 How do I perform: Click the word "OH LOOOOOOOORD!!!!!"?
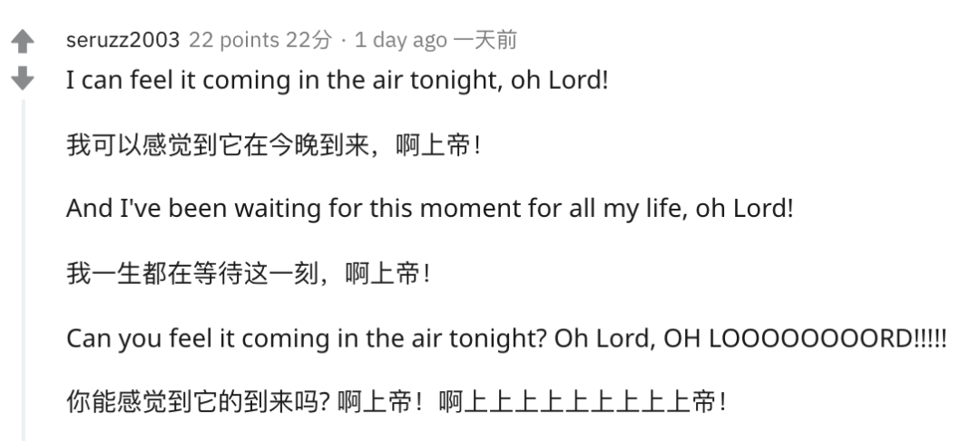(806, 338)
